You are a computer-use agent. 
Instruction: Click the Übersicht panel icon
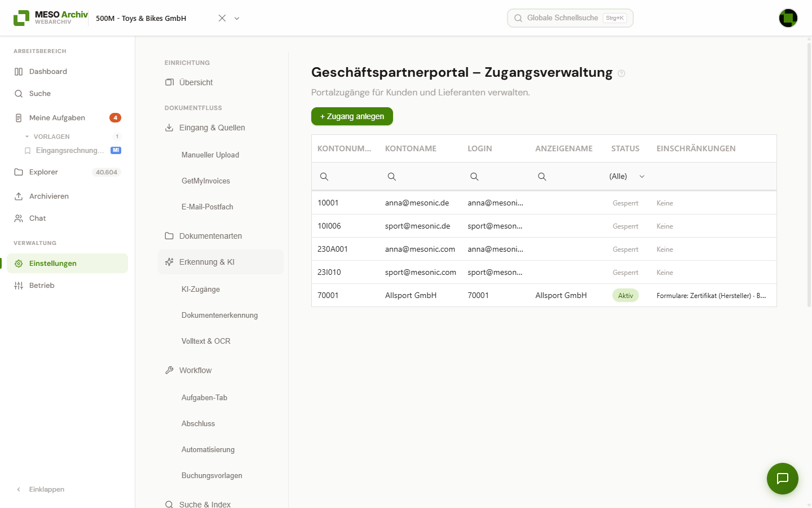pyautogui.click(x=169, y=82)
